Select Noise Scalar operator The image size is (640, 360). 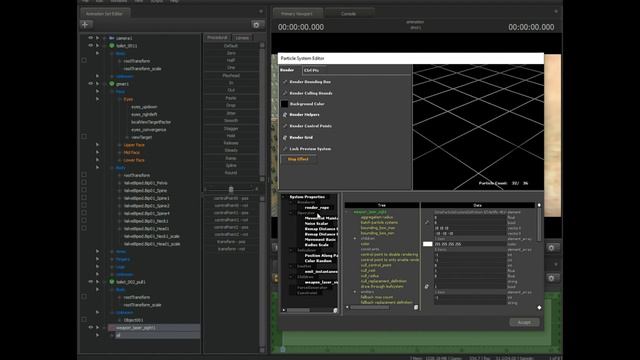(316, 224)
